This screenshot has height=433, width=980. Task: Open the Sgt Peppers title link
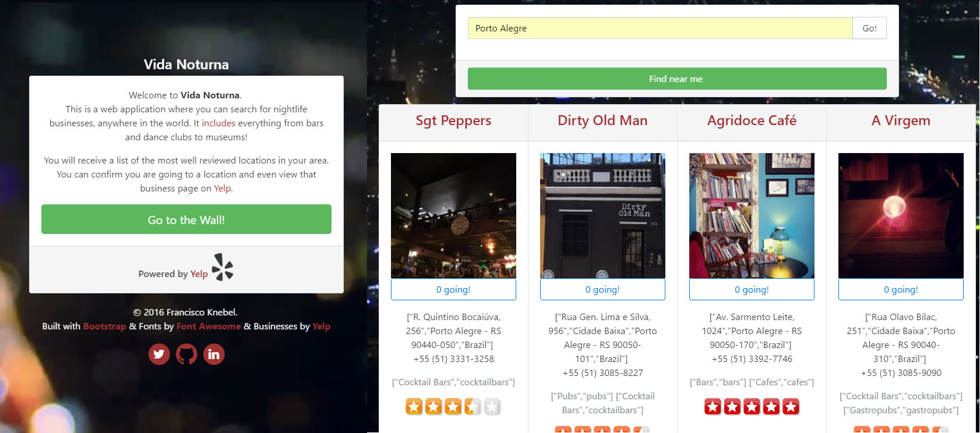pyautogui.click(x=453, y=120)
